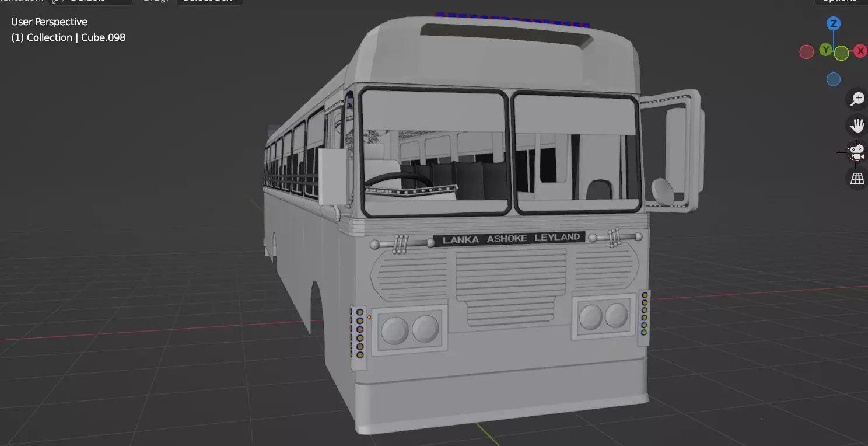Click the green Y axis gizmo handle
Screen dimensions: 868x446
point(825,50)
